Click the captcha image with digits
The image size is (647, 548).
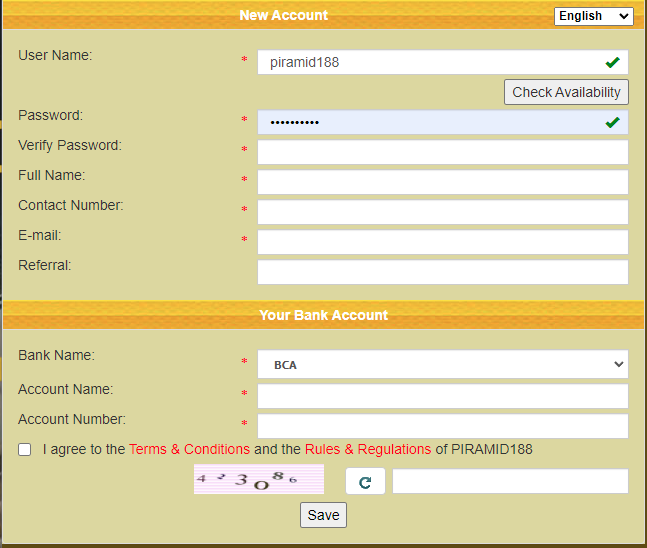(259, 480)
